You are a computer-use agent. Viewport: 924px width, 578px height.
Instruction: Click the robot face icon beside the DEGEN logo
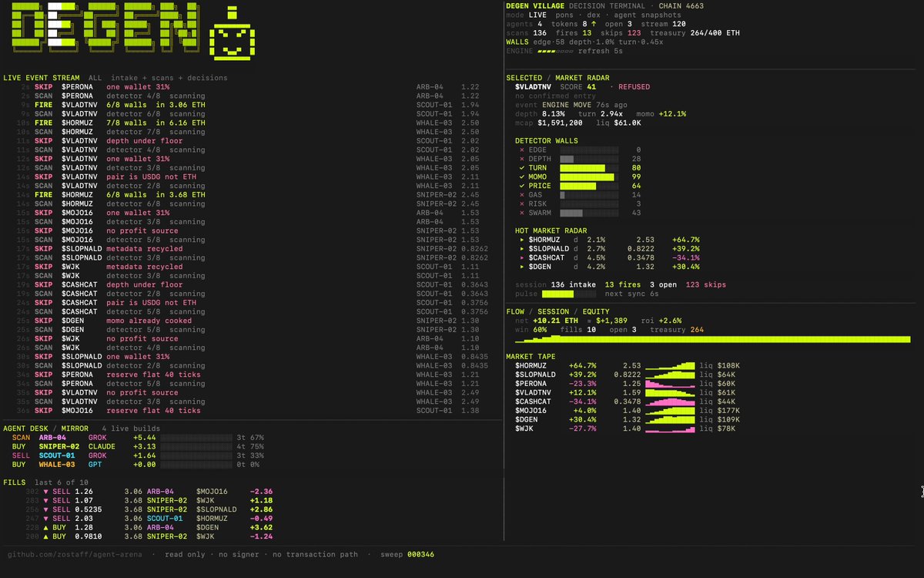[x=233, y=32]
